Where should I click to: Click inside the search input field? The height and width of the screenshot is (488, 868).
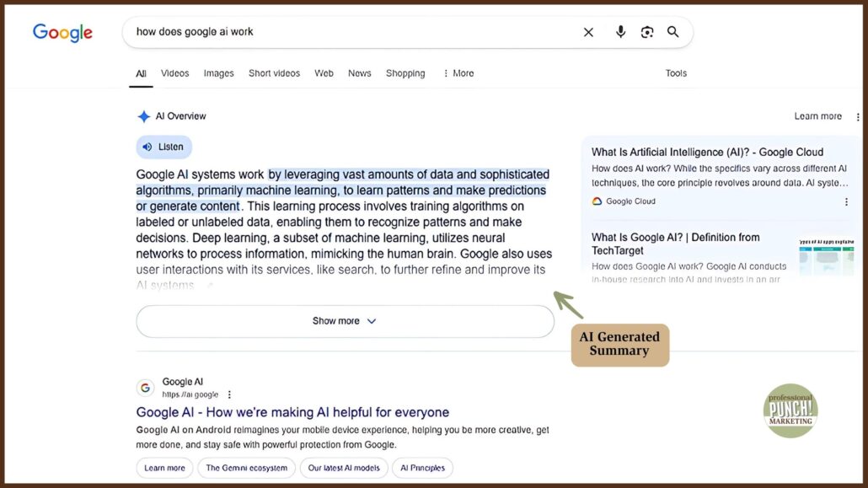point(337,31)
